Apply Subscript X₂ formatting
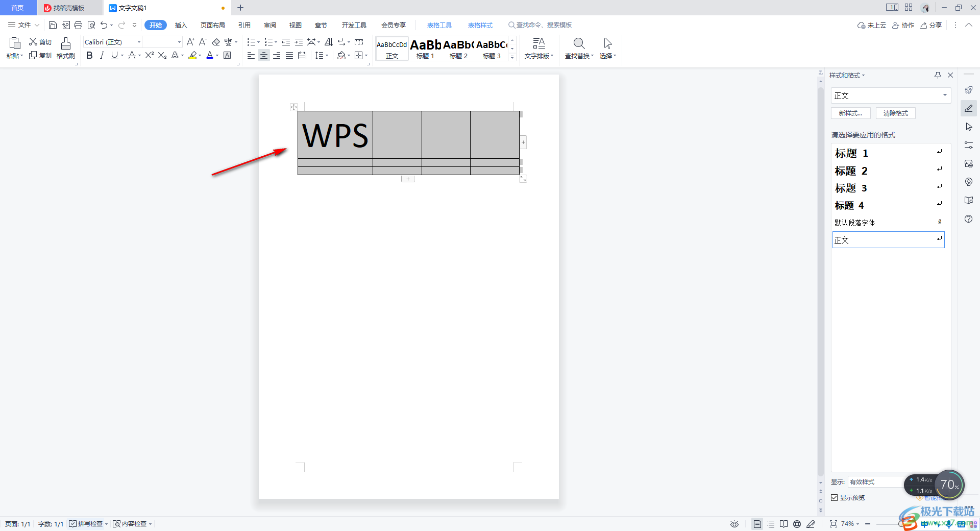This screenshot has width=980, height=531. 162,55
